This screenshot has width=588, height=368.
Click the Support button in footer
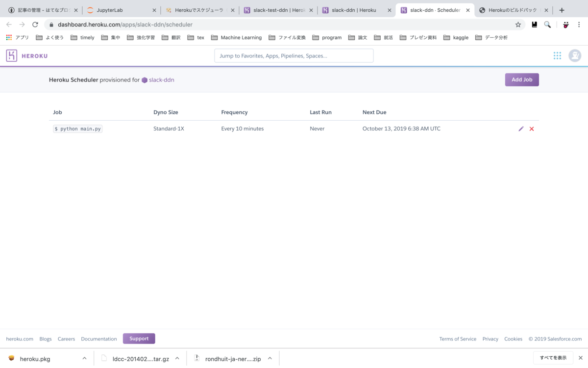pyautogui.click(x=139, y=339)
